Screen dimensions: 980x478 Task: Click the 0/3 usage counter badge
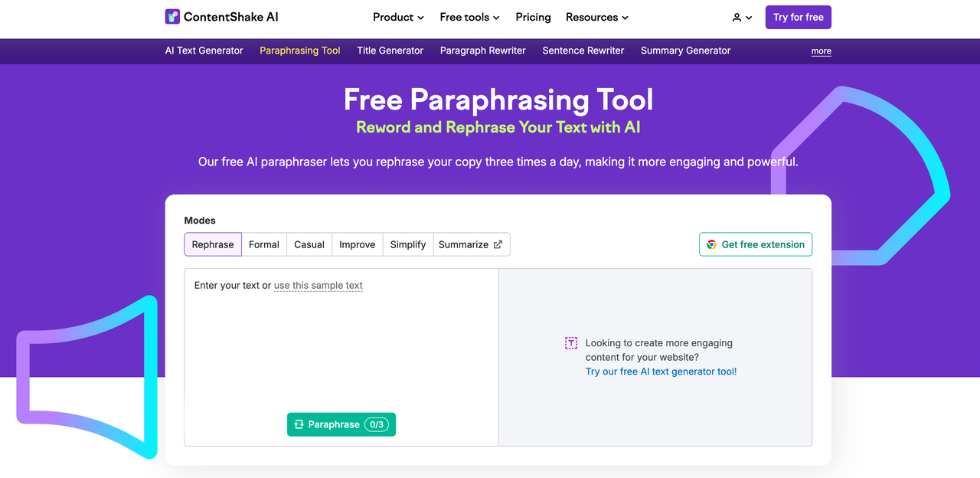pyautogui.click(x=377, y=424)
